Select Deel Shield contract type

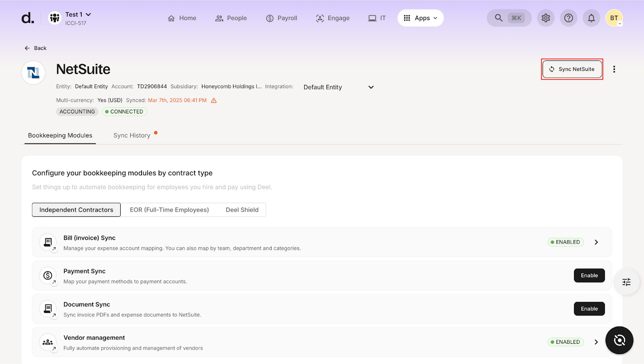[242, 210]
